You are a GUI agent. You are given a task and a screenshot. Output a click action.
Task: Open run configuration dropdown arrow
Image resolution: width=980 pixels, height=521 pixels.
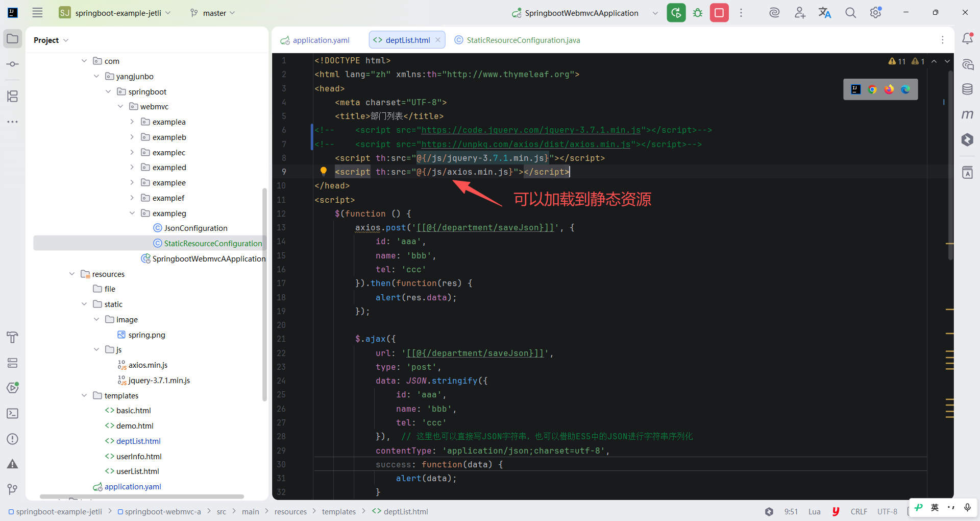655,13
